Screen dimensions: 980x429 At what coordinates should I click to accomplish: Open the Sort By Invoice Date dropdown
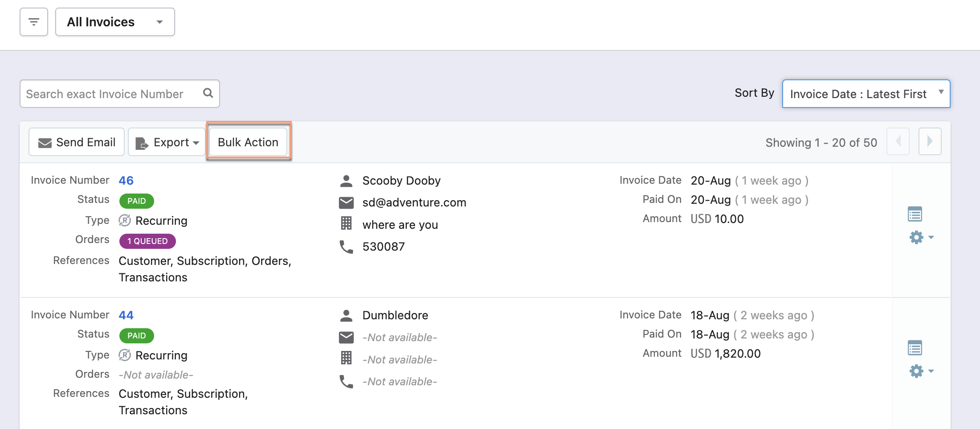[x=866, y=94]
